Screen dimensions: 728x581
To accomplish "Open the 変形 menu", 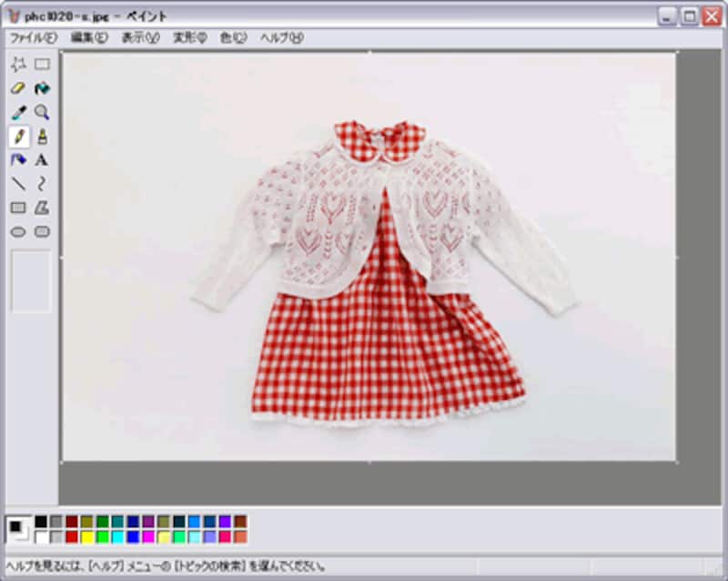I will [191, 37].
